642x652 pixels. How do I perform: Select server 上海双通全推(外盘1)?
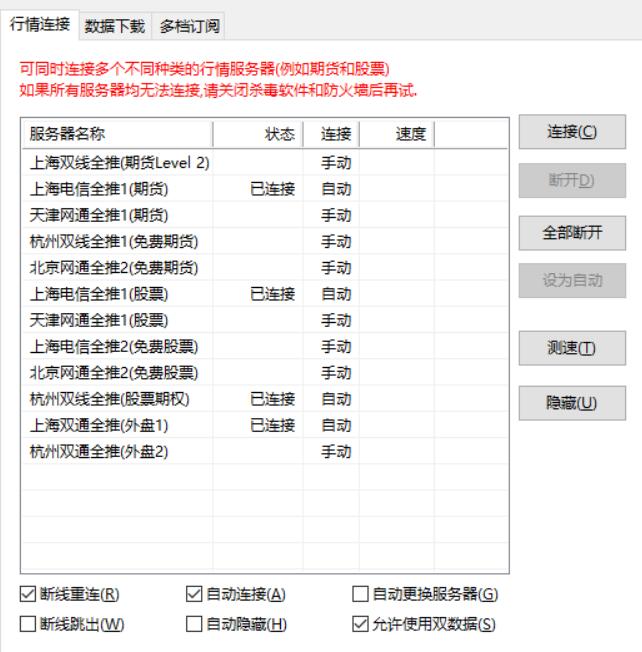pyautogui.click(x=99, y=425)
